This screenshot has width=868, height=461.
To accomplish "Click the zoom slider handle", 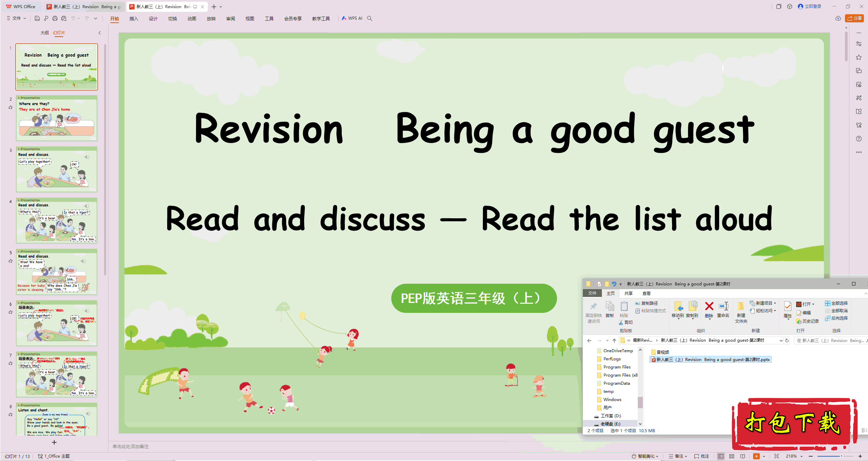I will click(x=841, y=456).
